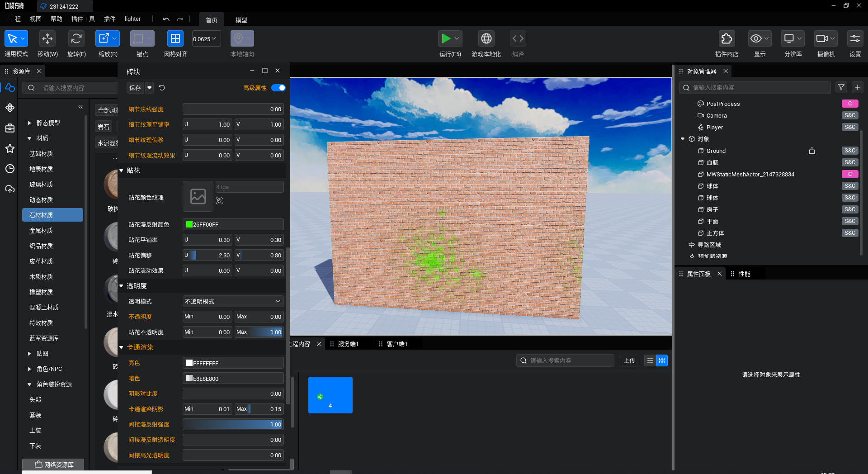Click the local axis icon
Screen dimensions: 868x474
[x=242, y=38]
